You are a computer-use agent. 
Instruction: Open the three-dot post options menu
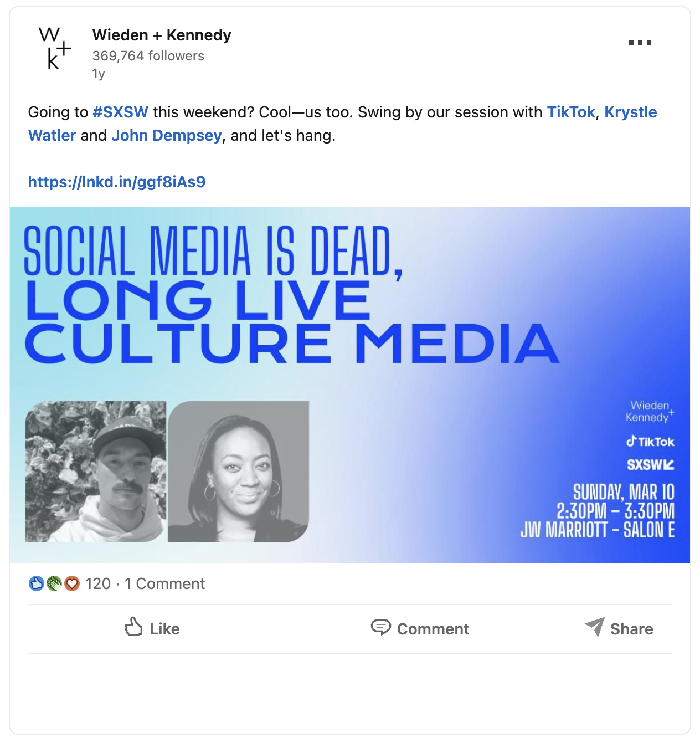coord(640,43)
